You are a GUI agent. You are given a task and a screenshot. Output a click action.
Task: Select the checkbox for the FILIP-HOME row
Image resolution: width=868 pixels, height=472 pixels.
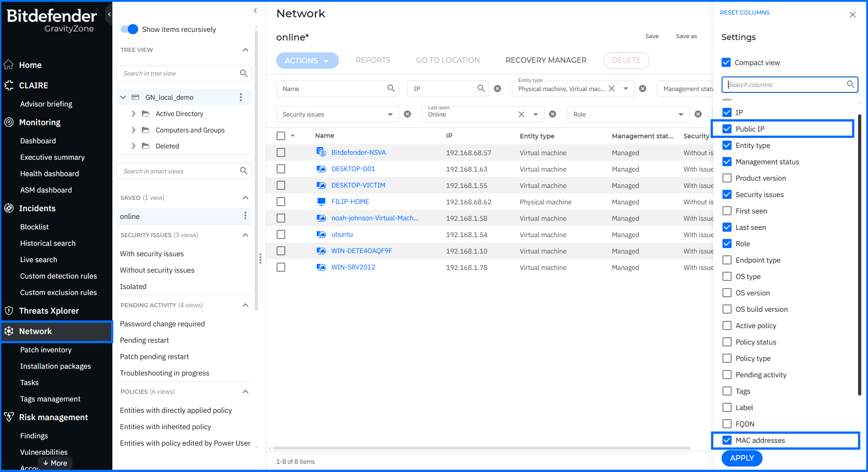281,202
